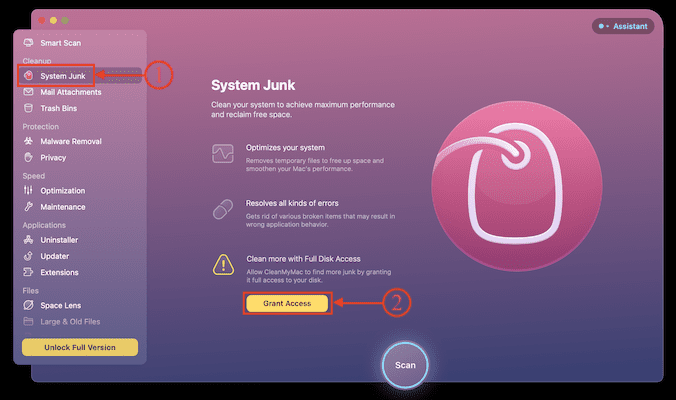This screenshot has width=676, height=400.
Task: Click the System Junk heading
Action: (253, 85)
